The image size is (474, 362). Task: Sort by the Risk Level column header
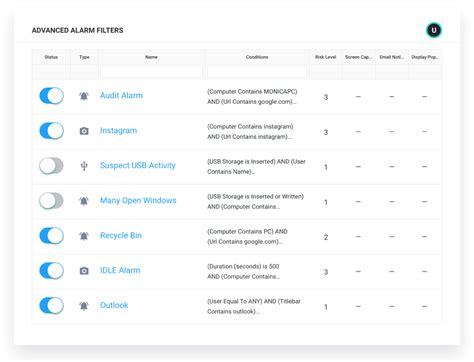pos(326,57)
